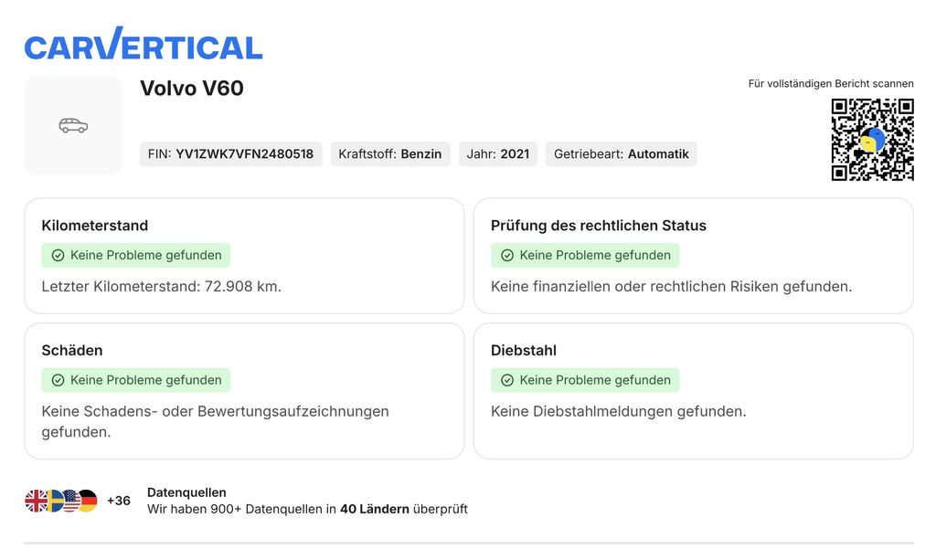936x560 pixels.
Task: Click the German flag icon
Action: click(x=87, y=501)
